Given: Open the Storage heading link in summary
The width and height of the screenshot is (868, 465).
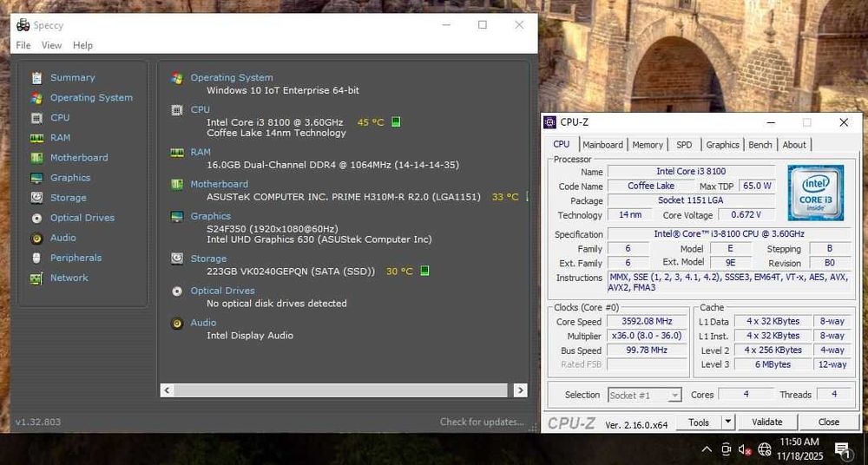Looking at the screenshot, I should 208,259.
